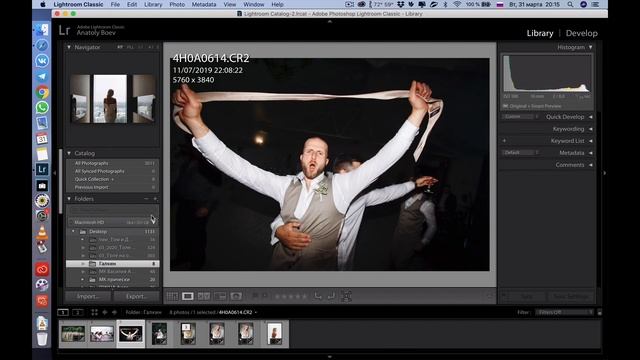Select Loupe view in the toolbar
Viewport: 640px width, 360px height.
tap(188, 296)
